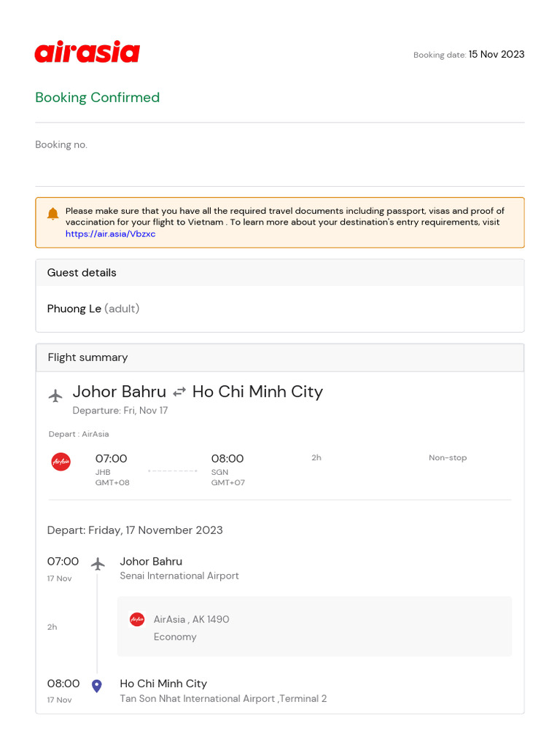This screenshot has height=747, width=560.
Task: Open the https://air.asia/Vbzxc link
Action: coord(111,234)
